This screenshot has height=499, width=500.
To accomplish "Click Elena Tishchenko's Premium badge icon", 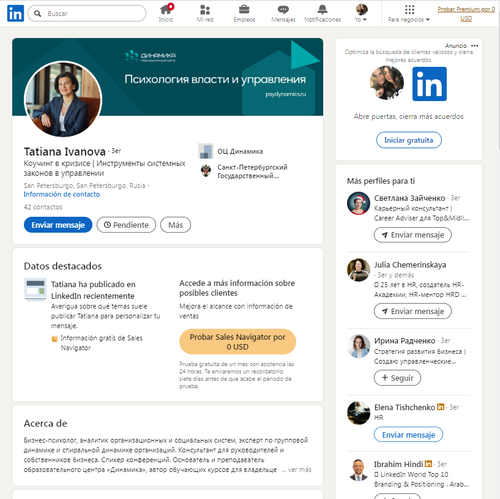I will click(x=441, y=407).
